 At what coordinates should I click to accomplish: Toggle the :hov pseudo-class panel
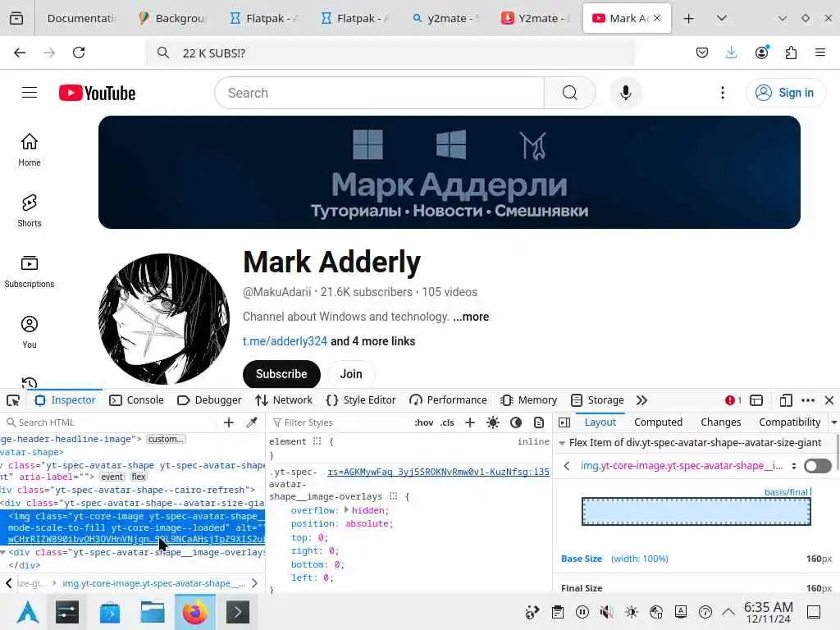click(x=424, y=422)
